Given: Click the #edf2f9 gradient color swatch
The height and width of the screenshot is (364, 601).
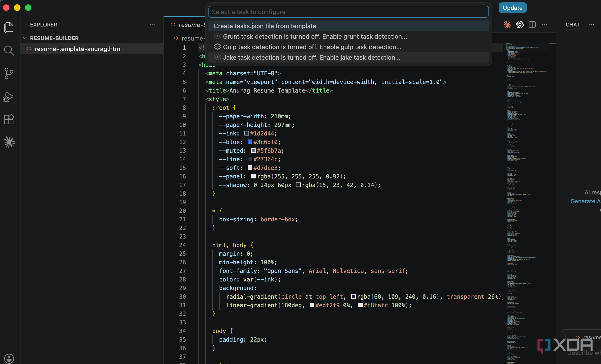Looking at the screenshot, I should click(312, 305).
